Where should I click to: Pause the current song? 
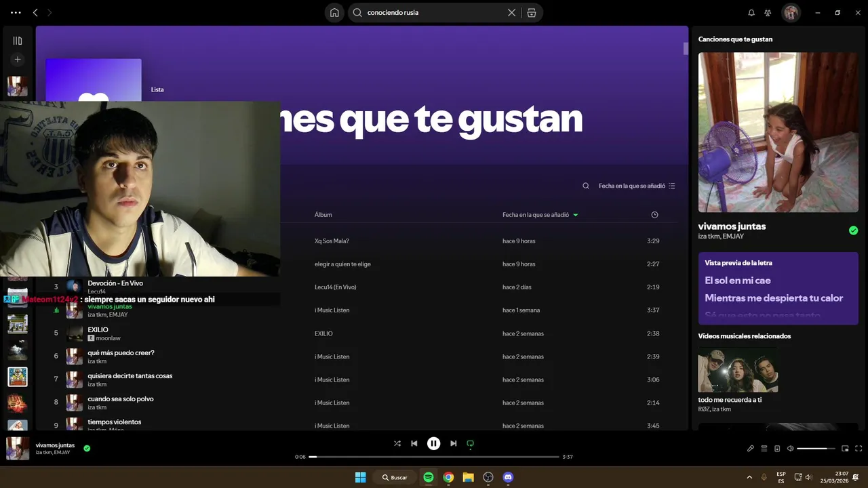pos(433,443)
